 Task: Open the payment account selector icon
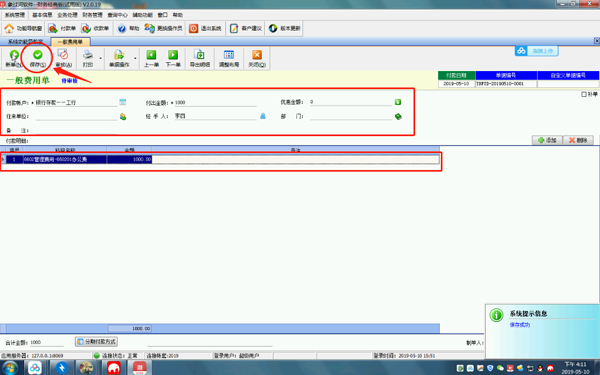click(x=122, y=102)
